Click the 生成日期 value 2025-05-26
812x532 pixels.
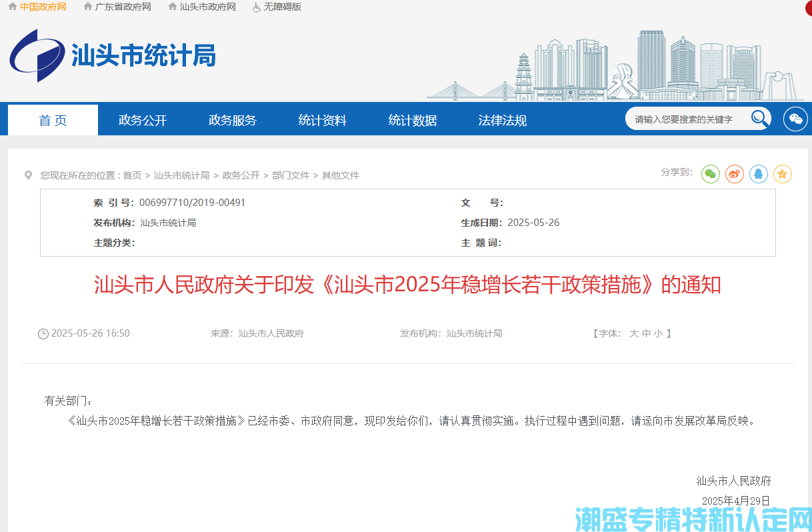click(533, 223)
